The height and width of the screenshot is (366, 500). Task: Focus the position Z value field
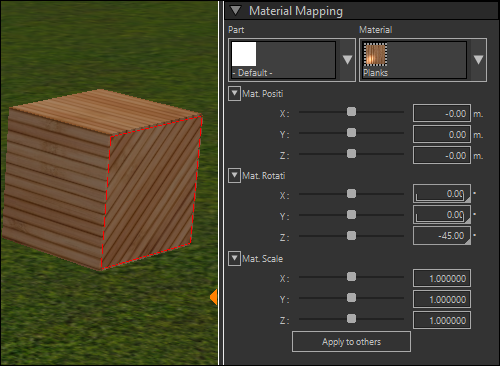point(442,155)
